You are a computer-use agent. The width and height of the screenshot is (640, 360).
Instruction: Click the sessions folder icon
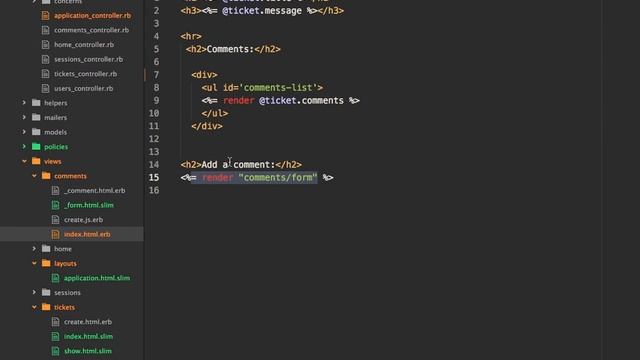click(x=46, y=292)
